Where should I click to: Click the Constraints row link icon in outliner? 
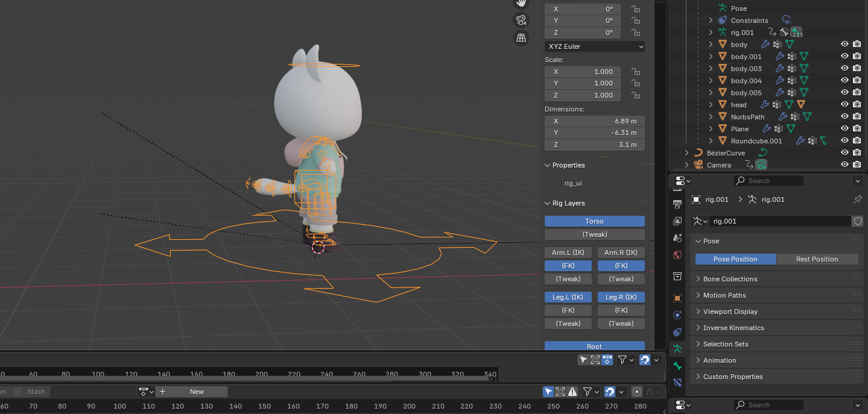point(786,20)
